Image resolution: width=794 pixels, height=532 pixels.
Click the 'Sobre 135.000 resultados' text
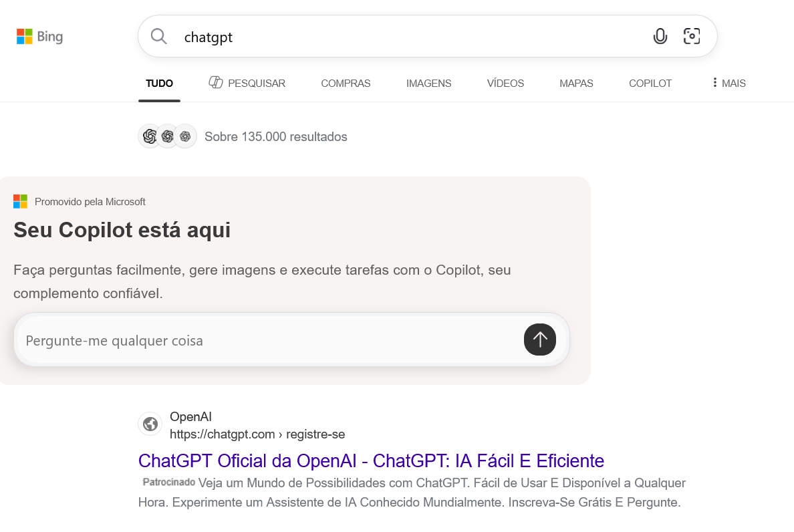276,136
